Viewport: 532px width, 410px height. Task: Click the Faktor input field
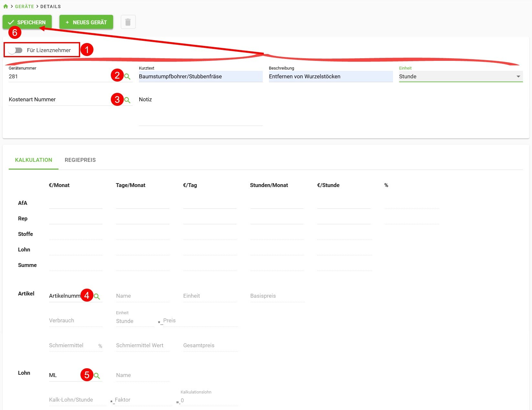pos(144,400)
